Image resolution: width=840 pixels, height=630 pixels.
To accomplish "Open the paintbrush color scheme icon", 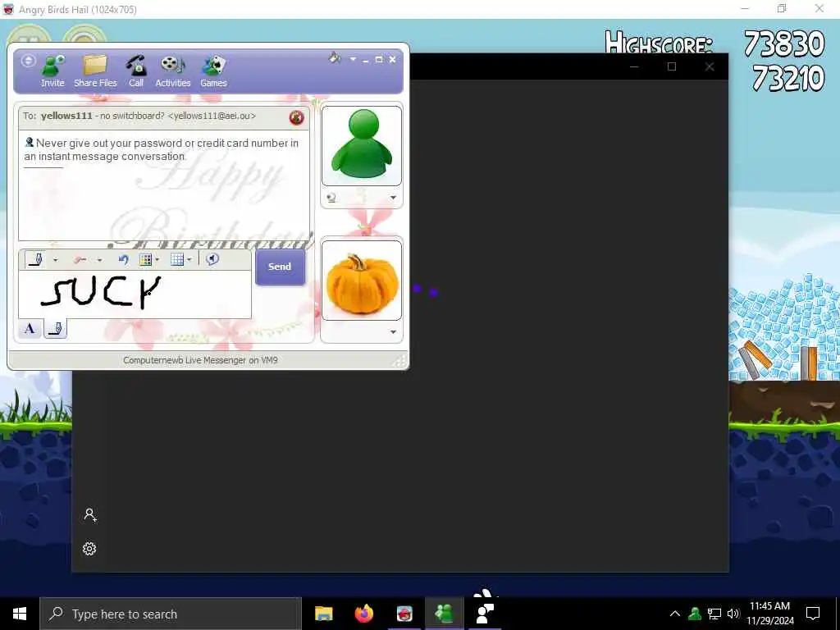I will coord(335,58).
